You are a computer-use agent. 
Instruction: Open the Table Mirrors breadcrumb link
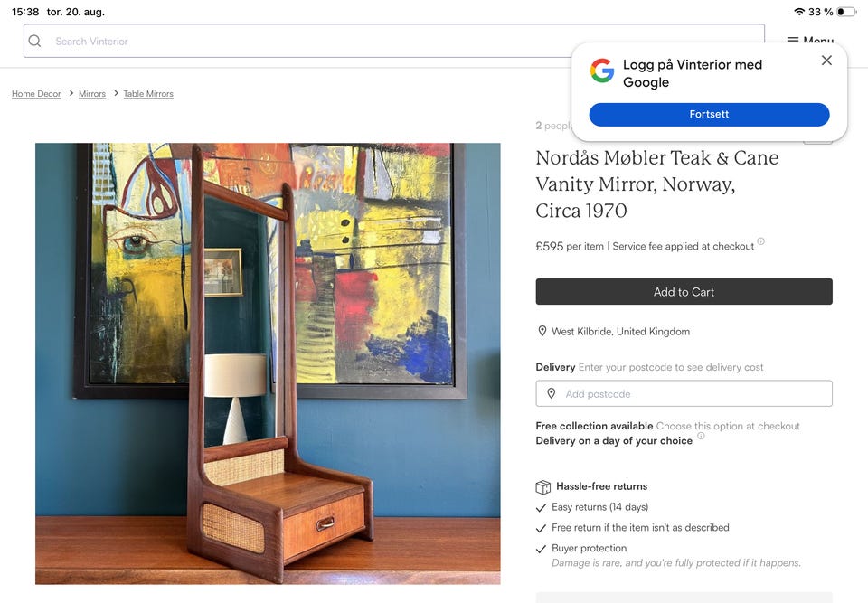148,94
